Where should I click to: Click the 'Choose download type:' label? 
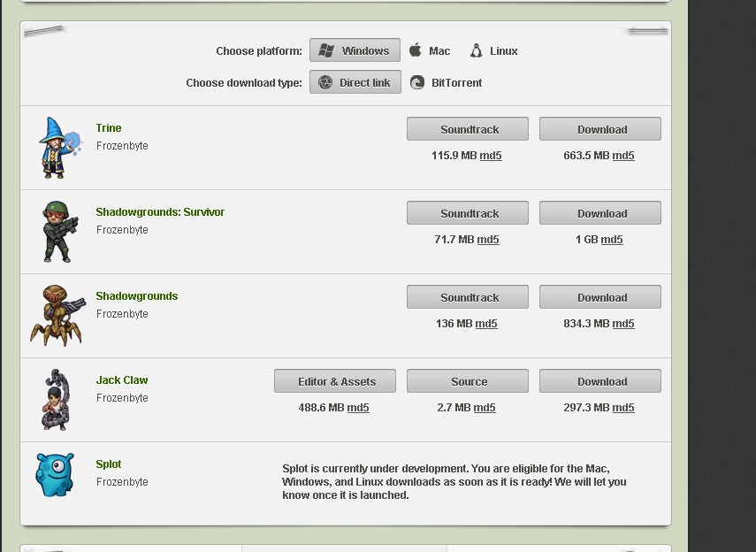point(244,82)
